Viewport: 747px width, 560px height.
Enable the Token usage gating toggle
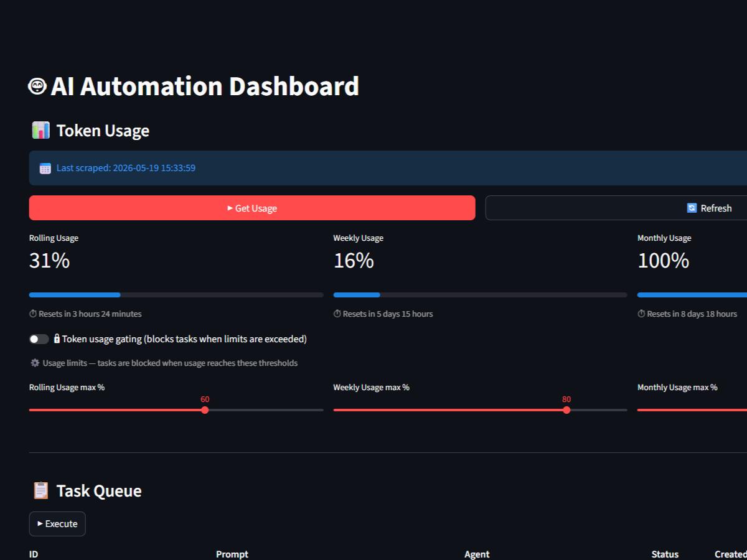[39, 339]
